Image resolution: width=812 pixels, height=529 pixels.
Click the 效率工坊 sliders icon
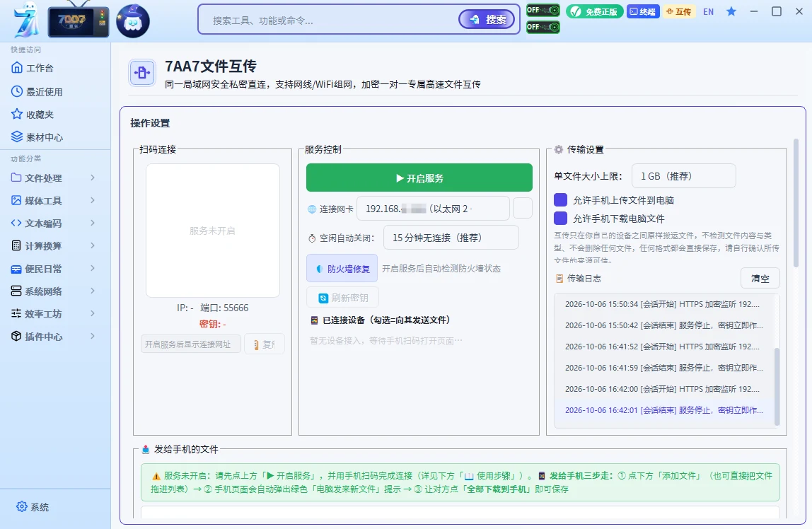16,314
